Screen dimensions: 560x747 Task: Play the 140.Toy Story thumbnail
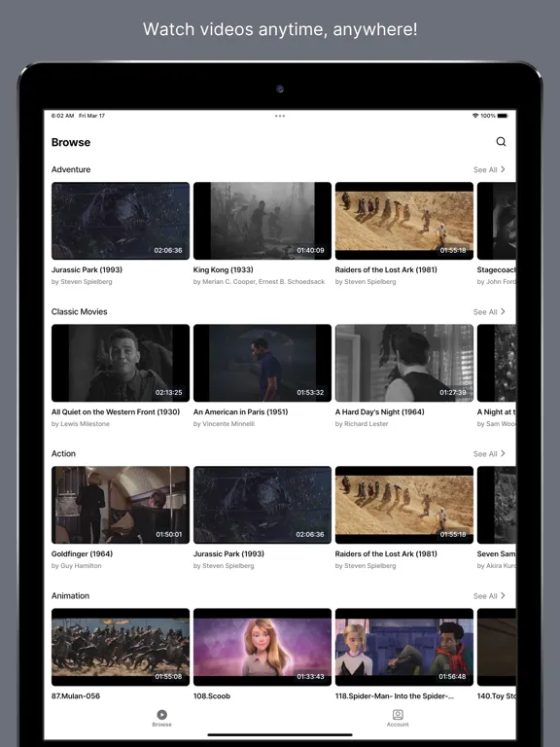click(497, 647)
